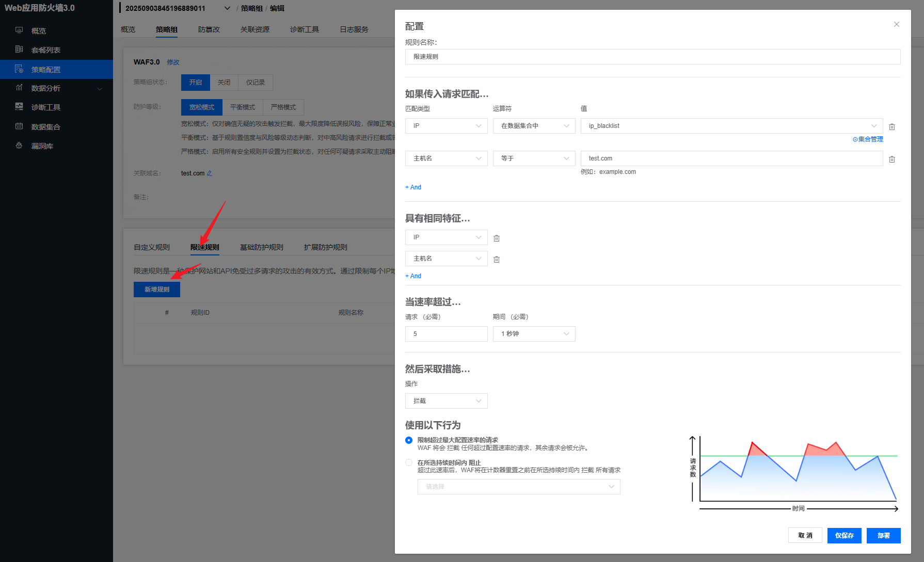The image size is (924, 562).
Task: Click the 仅保存 button
Action: [844, 536]
